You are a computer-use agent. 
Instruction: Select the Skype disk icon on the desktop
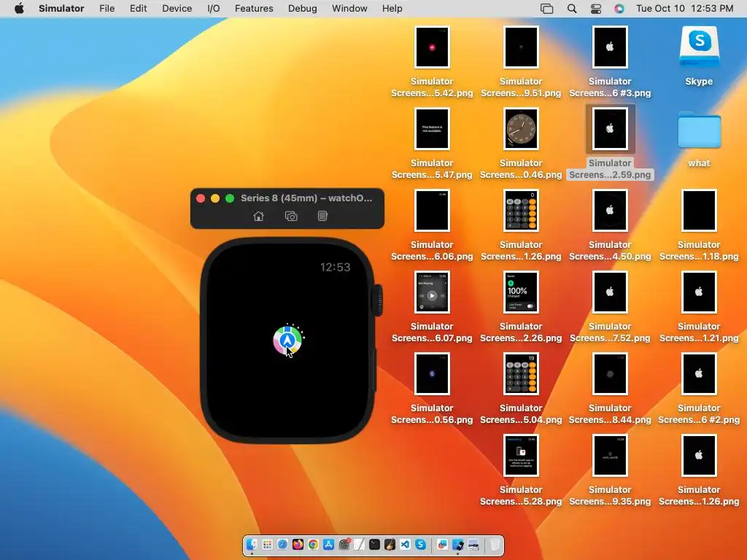pos(699,47)
